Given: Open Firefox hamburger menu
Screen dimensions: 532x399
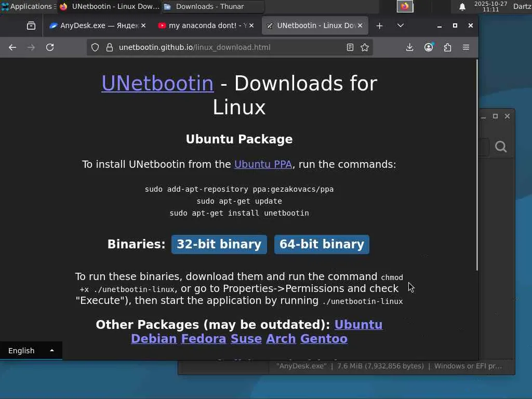Looking at the screenshot, I should click(x=466, y=47).
